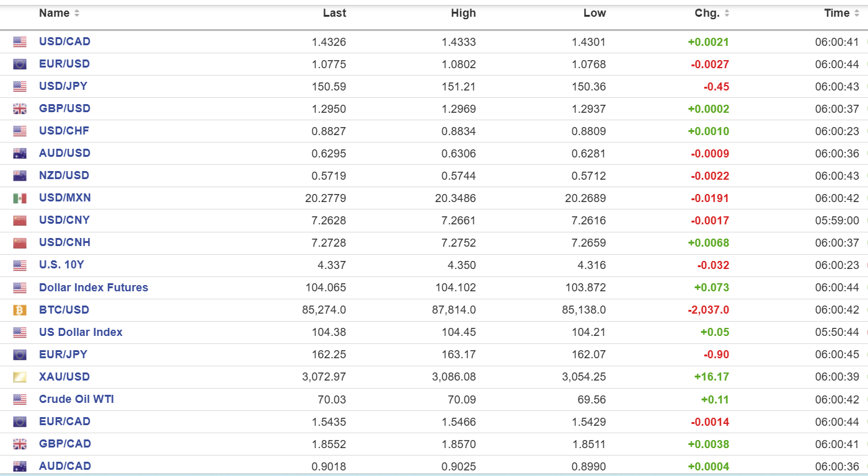Click the Last column header
This screenshot has height=476, width=868.
[334, 13]
